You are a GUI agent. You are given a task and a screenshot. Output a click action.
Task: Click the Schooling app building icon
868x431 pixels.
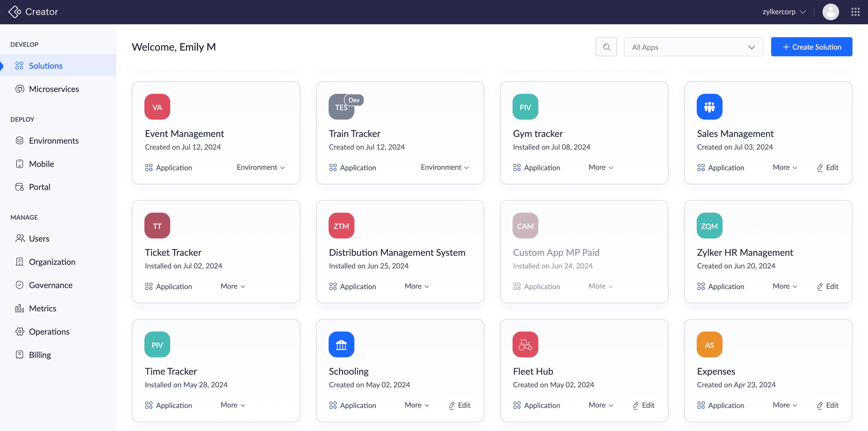coord(341,344)
